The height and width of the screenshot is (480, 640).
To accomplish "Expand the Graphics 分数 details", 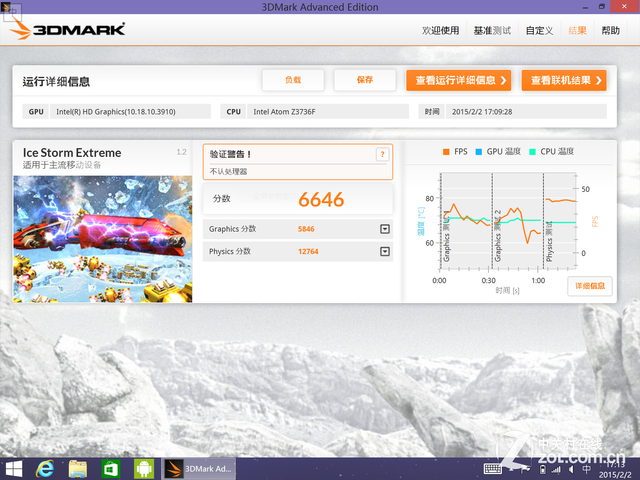I will [x=385, y=229].
